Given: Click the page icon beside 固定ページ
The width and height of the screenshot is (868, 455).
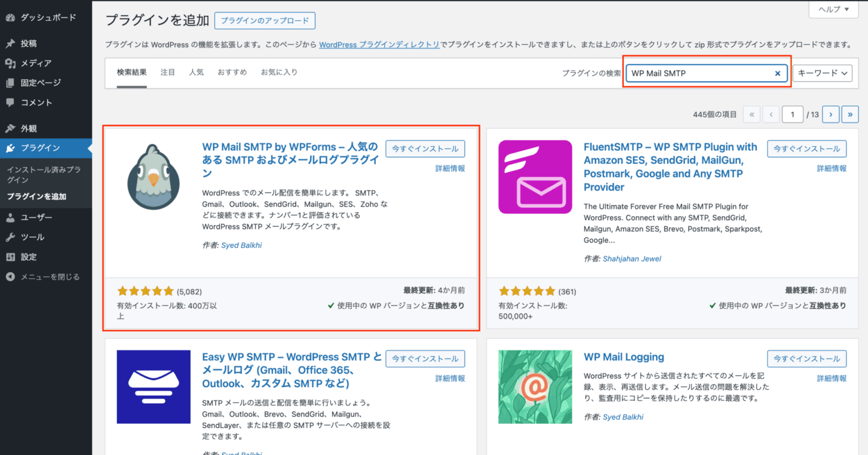Looking at the screenshot, I should [10, 83].
